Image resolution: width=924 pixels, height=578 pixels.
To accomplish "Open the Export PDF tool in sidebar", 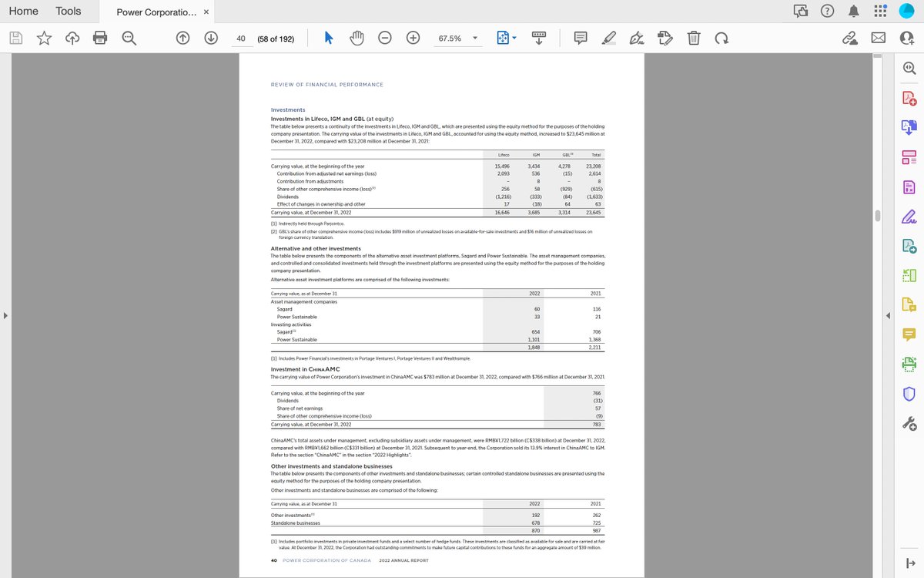I will point(909,128).
